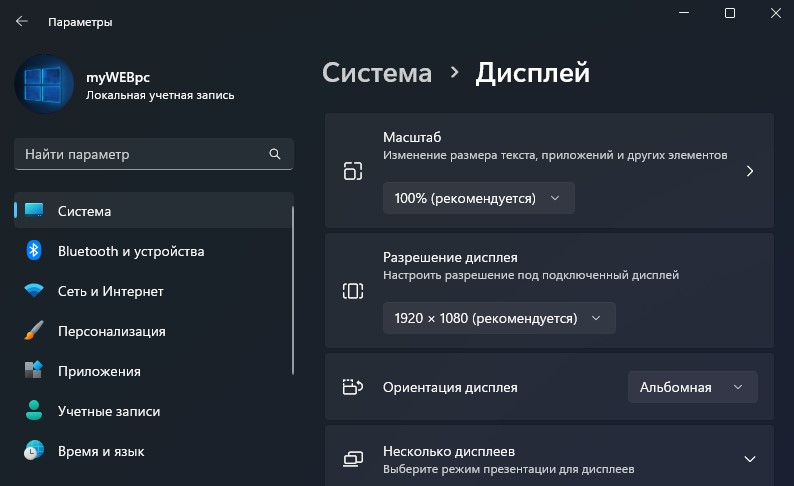Click Выберите режим презентации для дисплеев text
This screenshot has width=794, height=486.
coord(508,469)
